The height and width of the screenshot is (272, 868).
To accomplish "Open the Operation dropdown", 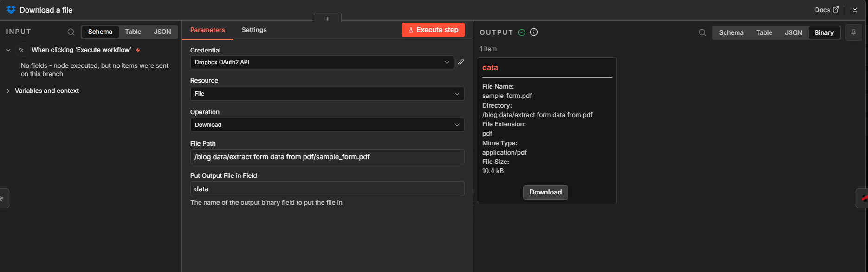I will point(327,125).
